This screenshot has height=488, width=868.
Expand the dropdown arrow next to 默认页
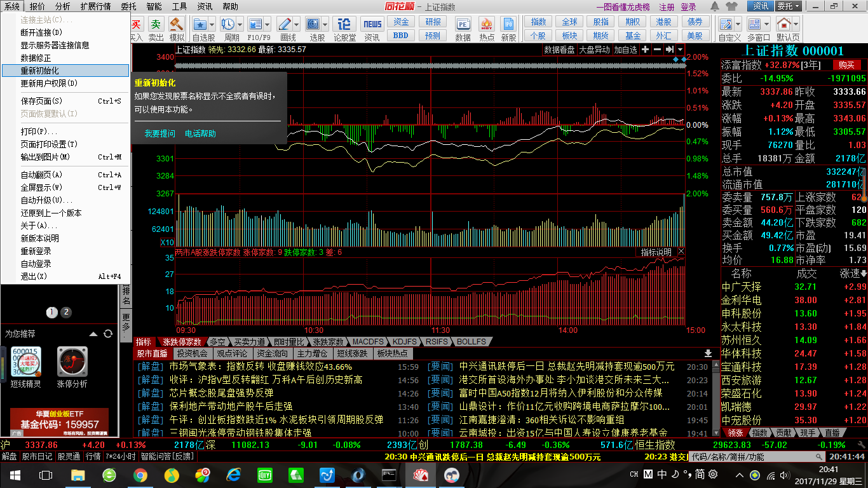point(797,24)
